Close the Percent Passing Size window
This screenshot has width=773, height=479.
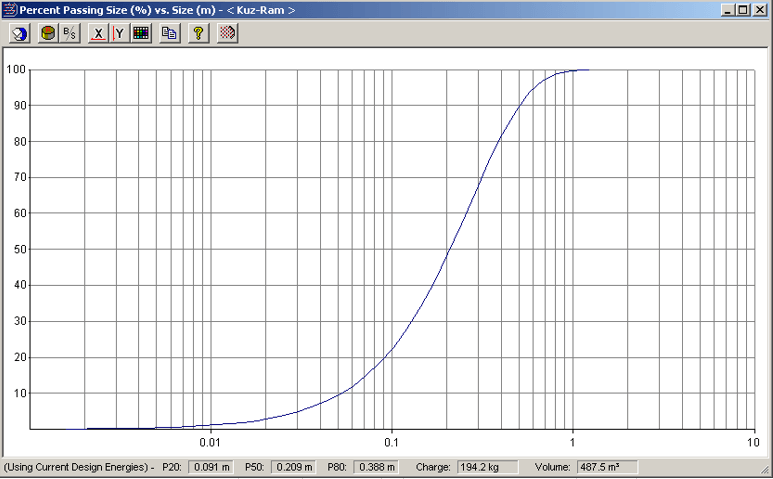759,10
